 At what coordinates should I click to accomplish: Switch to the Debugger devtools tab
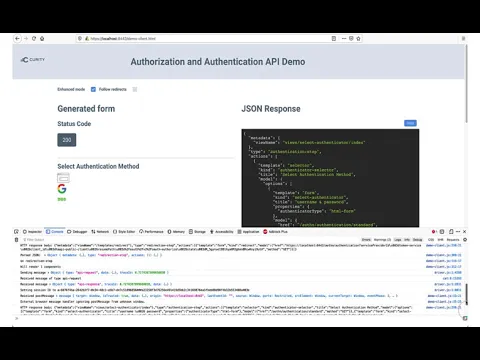77,232
